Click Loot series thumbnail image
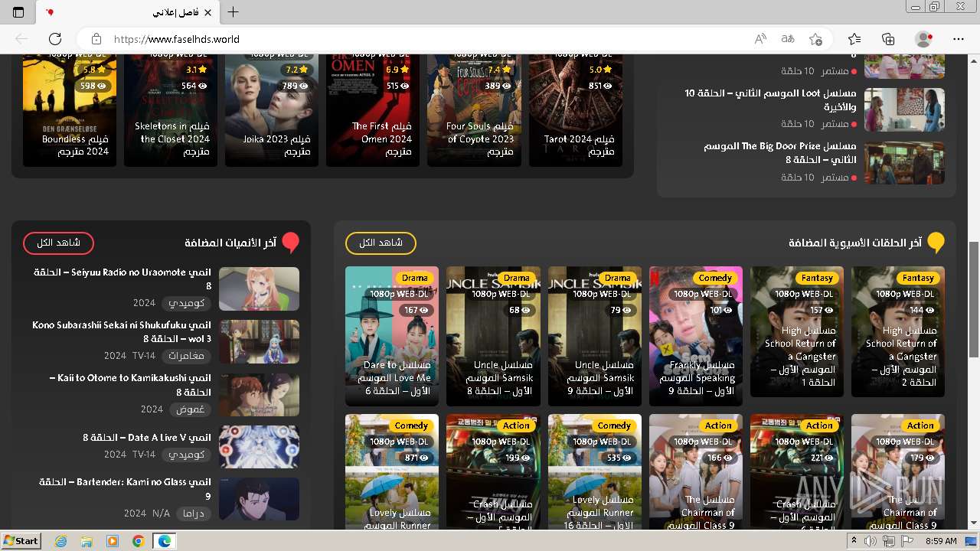980x551 pixels. pyautogui.click(x=904, y=109)
